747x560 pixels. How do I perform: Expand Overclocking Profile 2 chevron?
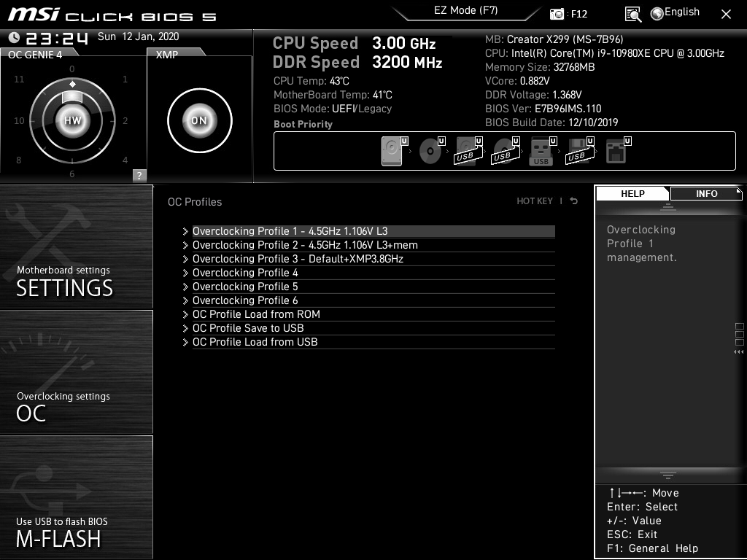pos(185,245)
